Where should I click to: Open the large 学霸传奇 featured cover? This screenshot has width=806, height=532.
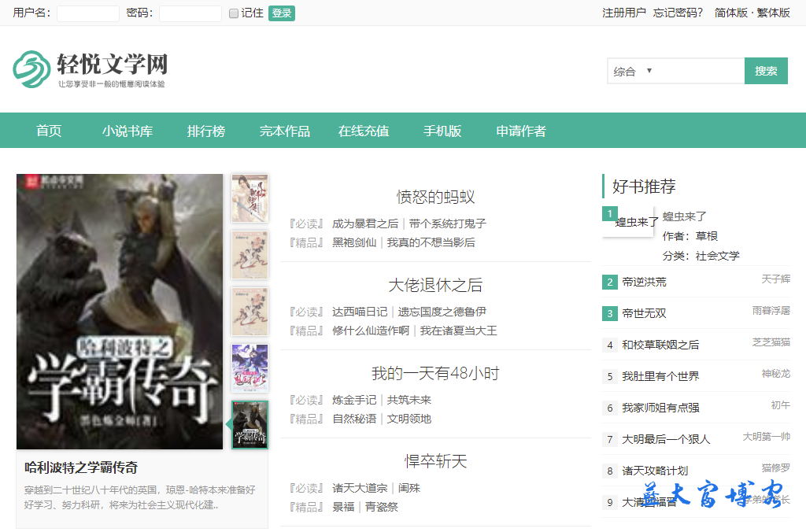(x=120, y=312)
